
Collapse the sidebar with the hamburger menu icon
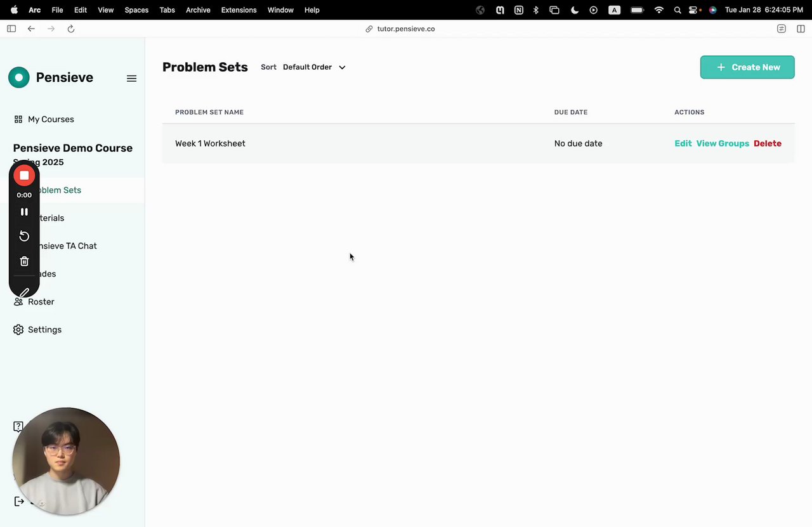[x=131, y=79]
